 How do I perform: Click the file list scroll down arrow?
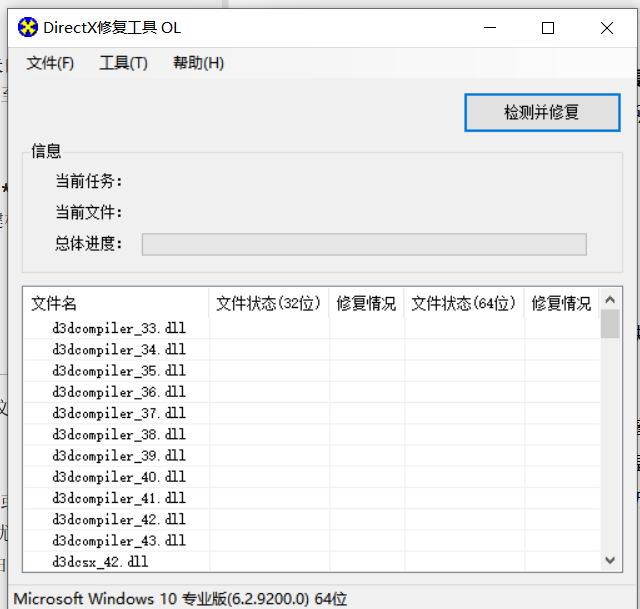click(610, 560)
